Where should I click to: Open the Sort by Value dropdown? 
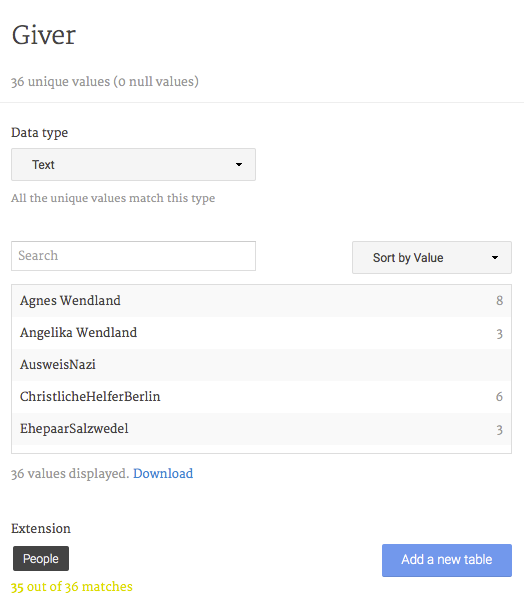tap(432, 258)
